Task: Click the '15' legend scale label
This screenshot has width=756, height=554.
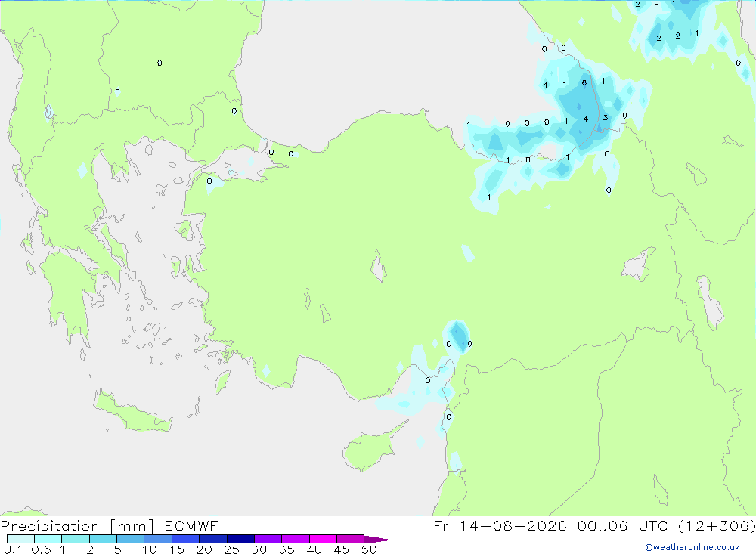Action: point(177,549)
